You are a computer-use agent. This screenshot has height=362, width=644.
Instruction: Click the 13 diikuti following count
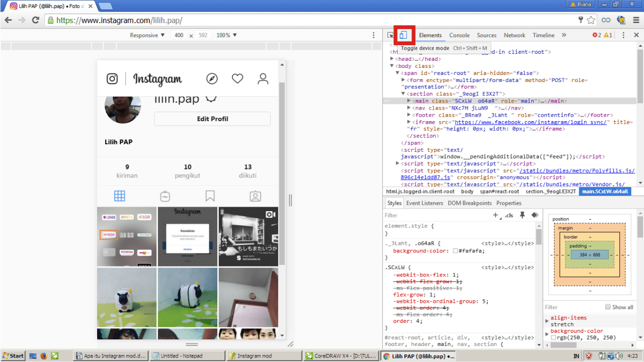click(x=248, y=171)
